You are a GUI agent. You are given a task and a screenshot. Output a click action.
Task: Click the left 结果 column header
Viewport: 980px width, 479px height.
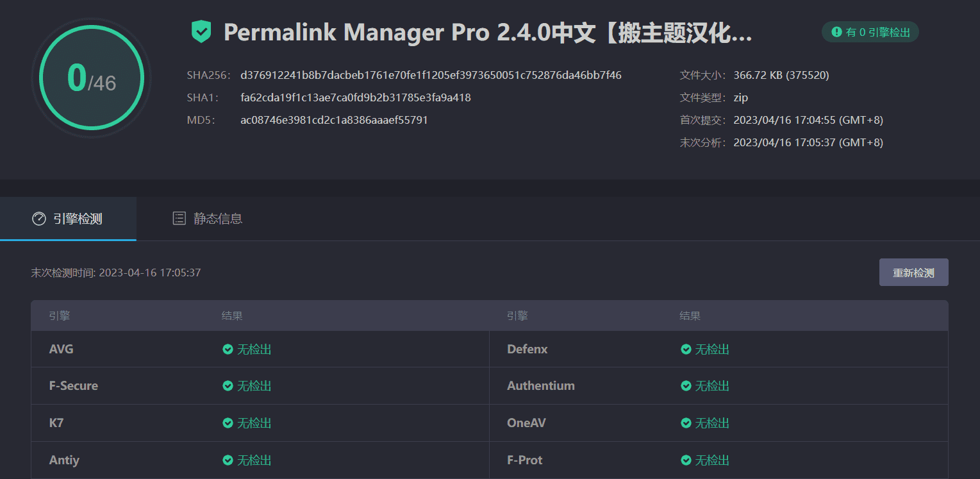pyautogui.click(x=232, y=316)
